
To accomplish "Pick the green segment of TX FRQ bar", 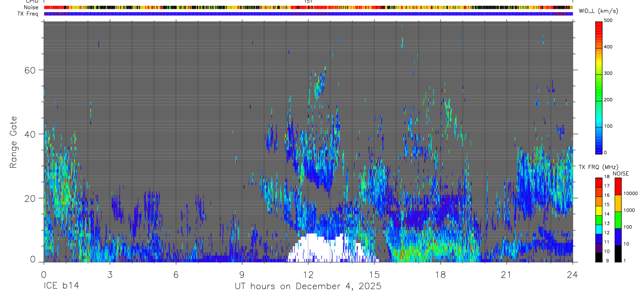I will (599, 220).
